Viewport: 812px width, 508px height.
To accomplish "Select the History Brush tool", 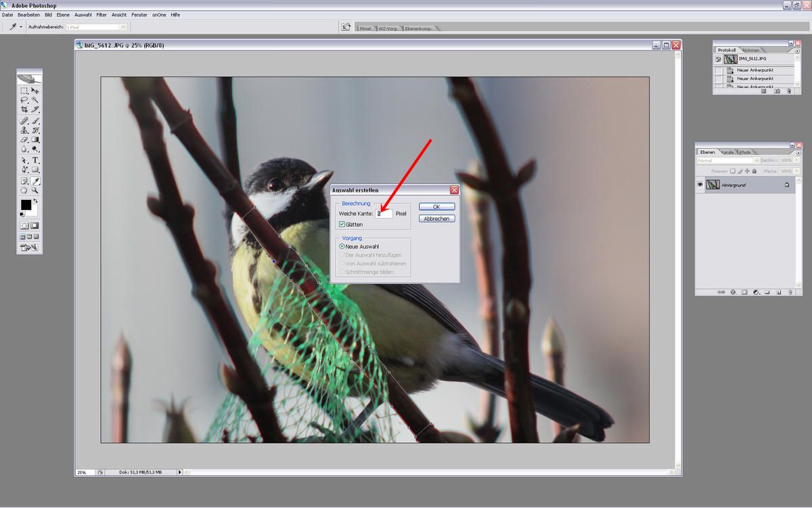I will click(x=35, y=129).
